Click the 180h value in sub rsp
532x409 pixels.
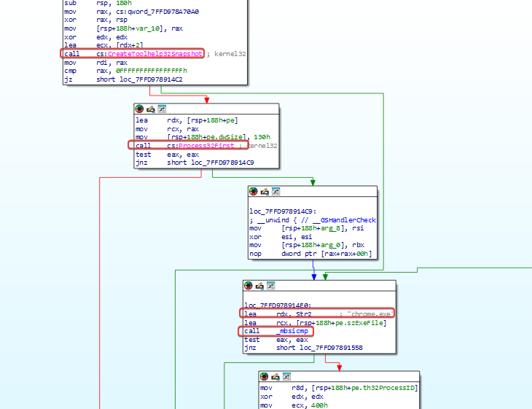coord(123,3)
